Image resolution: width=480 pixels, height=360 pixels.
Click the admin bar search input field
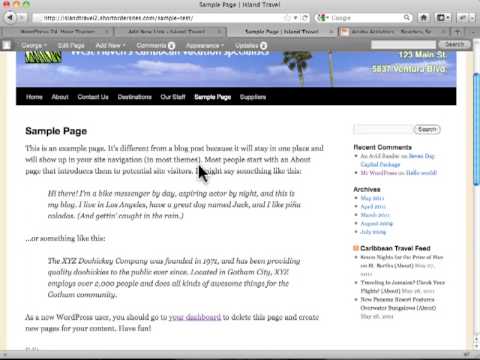pyautogui.click(x=403, y=45)
